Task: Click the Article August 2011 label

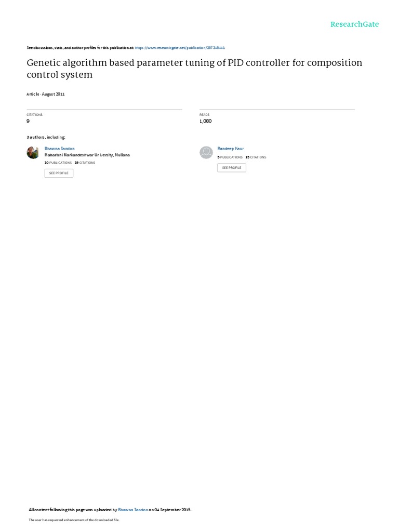Action: pos(46,94)
